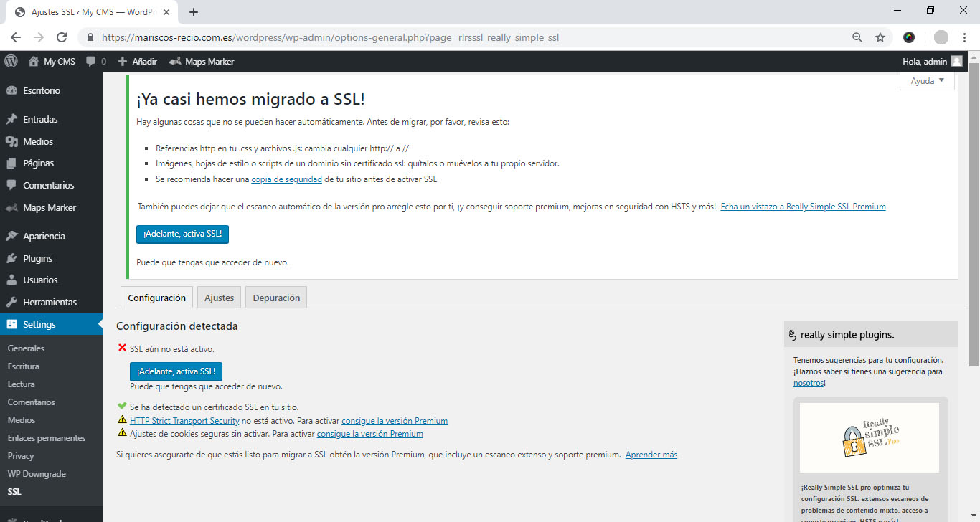Click consigue la versión Premium on the HSTS line

click(x=395, y=421)
